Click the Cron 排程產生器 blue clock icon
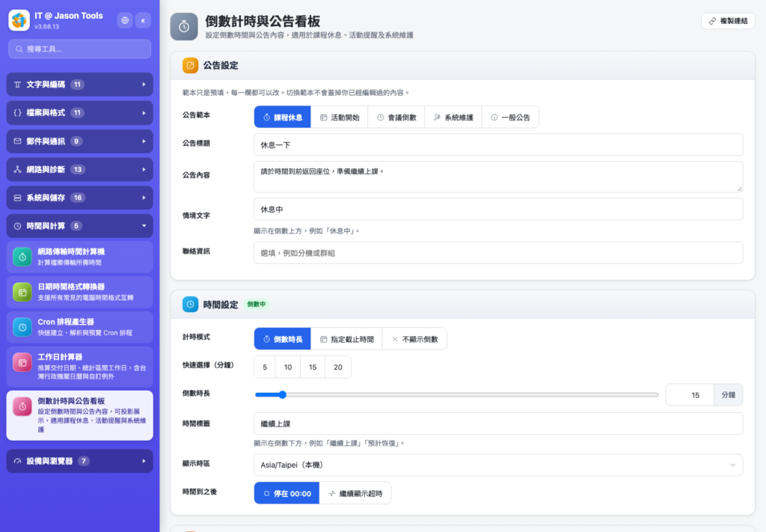The image size is (766, 532). (x=22, y=327)
